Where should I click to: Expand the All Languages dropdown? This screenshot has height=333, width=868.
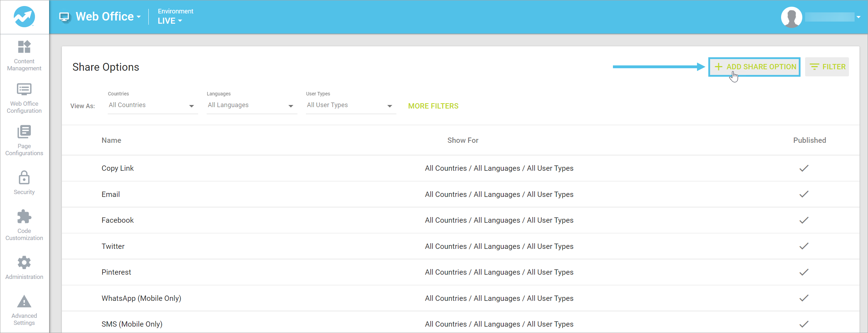coord(252,105)
